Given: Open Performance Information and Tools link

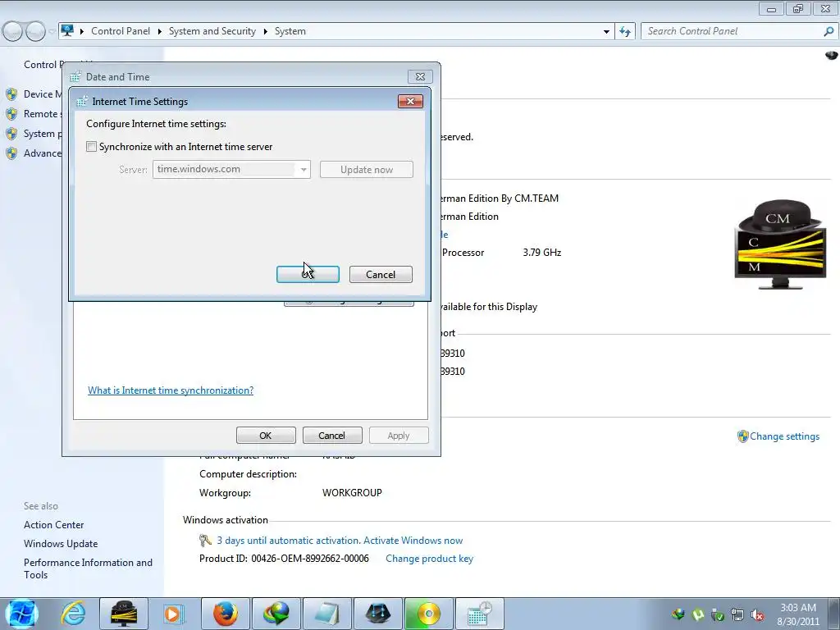Looking at the screenshot, I should [88, 568].
